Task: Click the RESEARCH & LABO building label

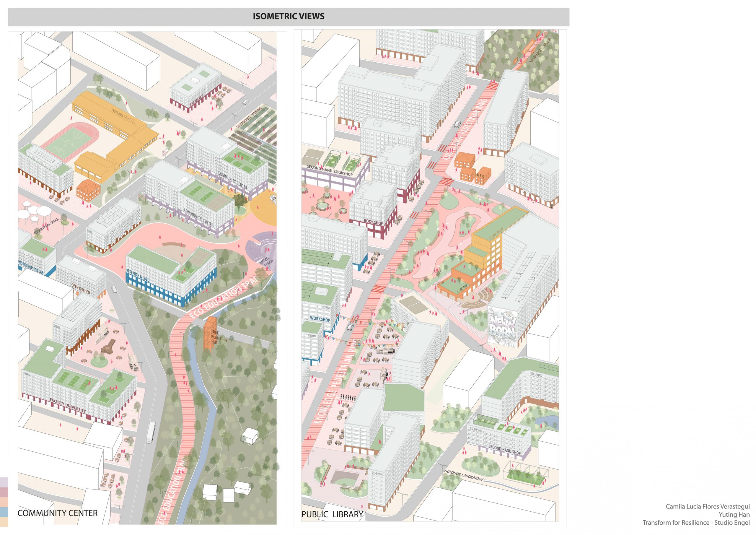Action: [x=138, y=275]
